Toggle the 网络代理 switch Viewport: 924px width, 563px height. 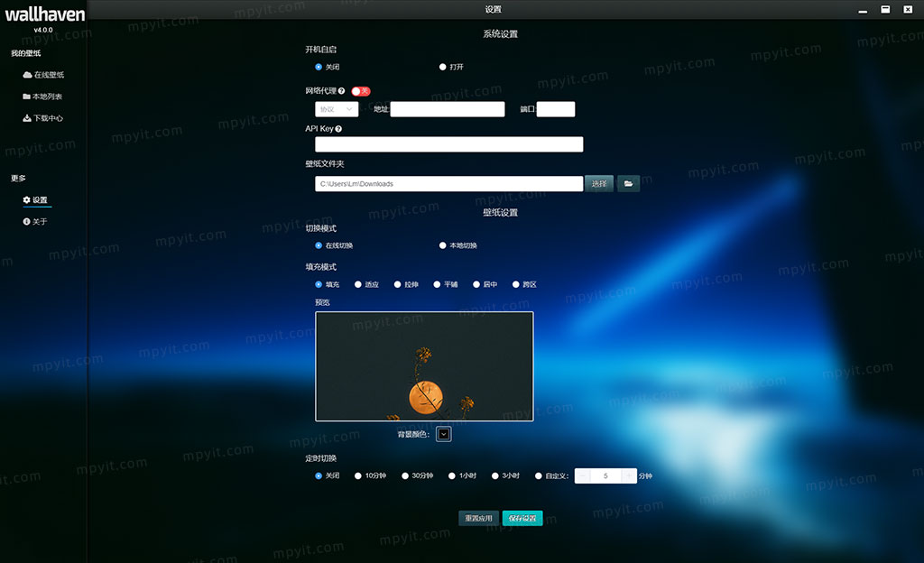coord(361,91)
